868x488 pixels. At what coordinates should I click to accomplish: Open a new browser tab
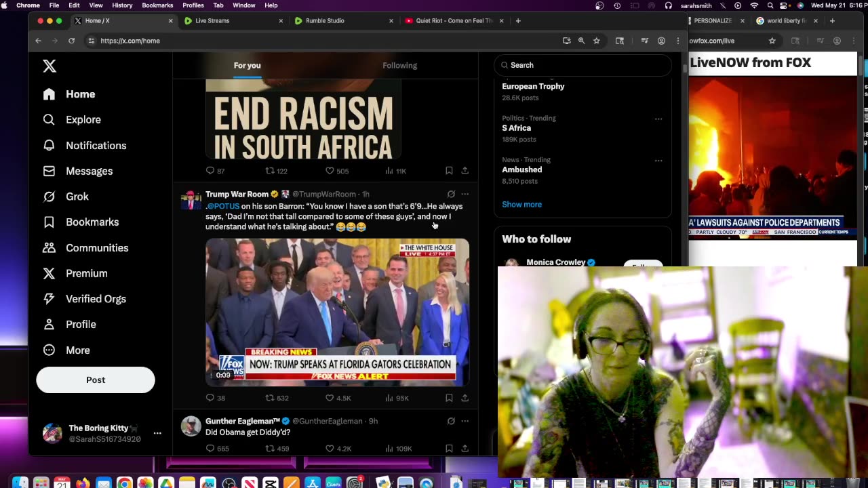coord(518,21)
